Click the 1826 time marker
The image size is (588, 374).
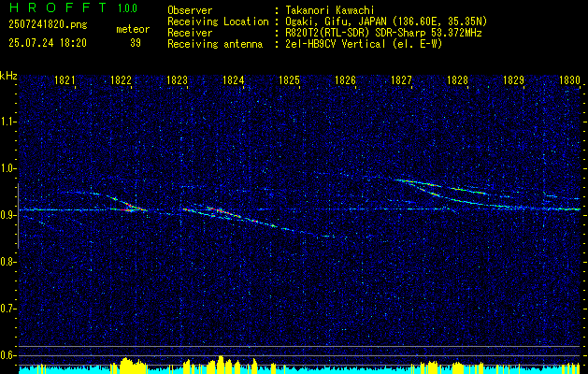point(345,79)
